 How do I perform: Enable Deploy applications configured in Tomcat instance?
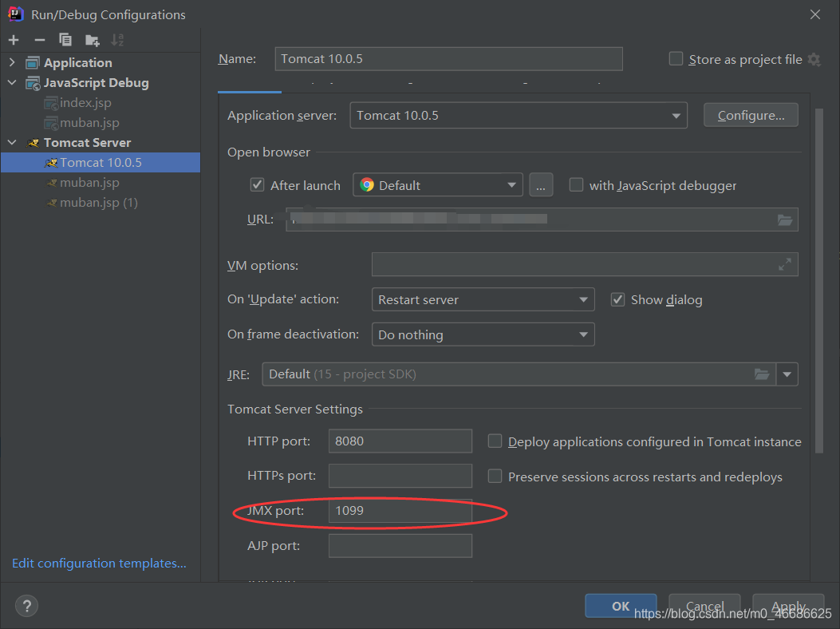click(495, 441)
